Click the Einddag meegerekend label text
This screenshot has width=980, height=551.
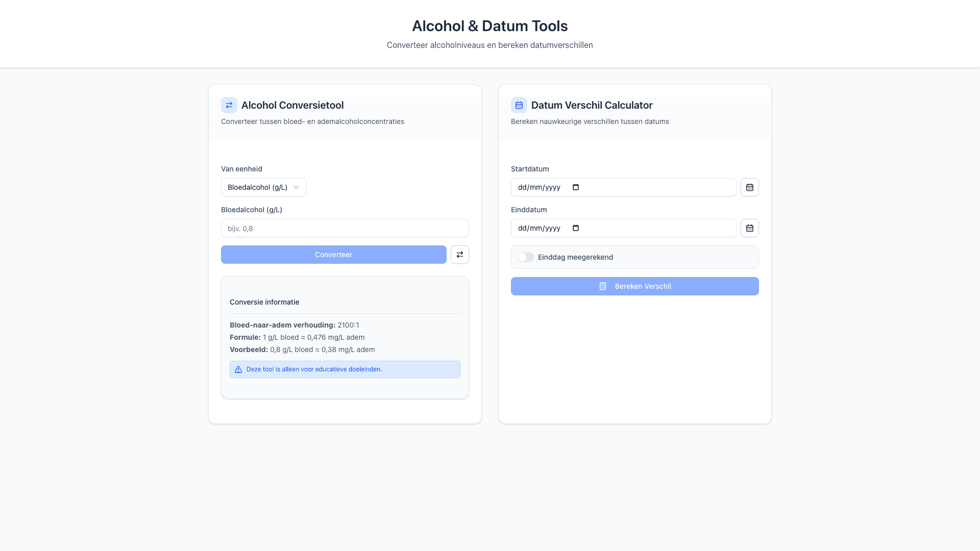[575, 257]
